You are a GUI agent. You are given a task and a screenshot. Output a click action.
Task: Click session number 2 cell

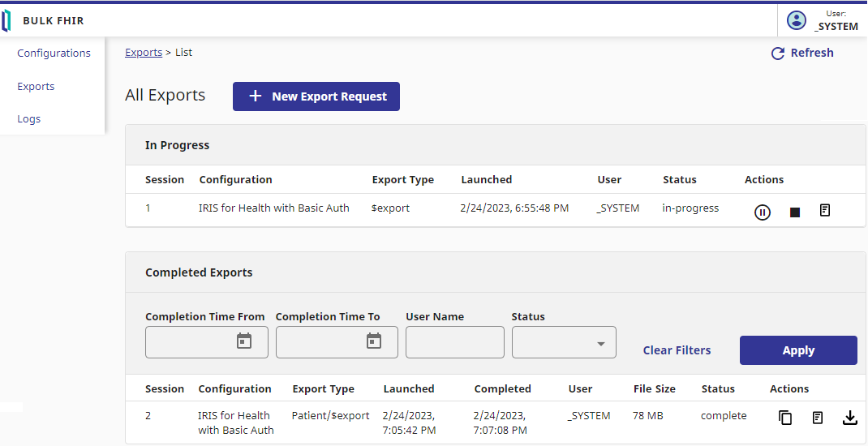point(148,415)
